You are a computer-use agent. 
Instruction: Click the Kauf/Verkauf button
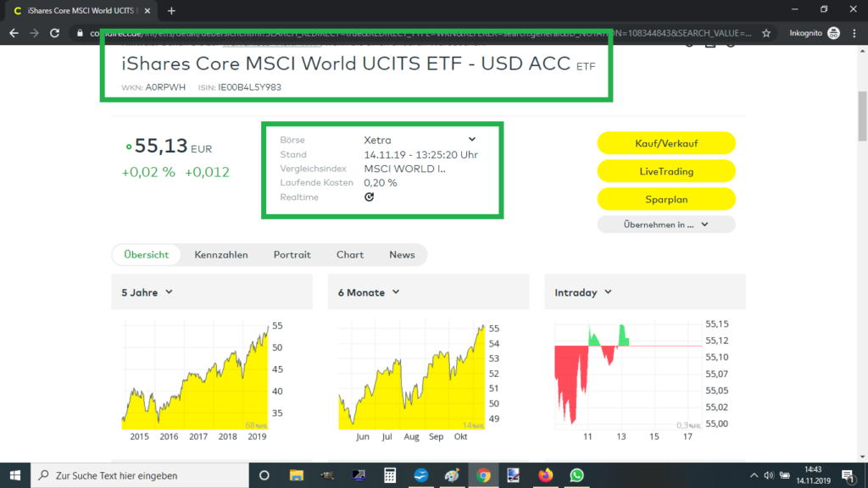click(x=666, y=143)
